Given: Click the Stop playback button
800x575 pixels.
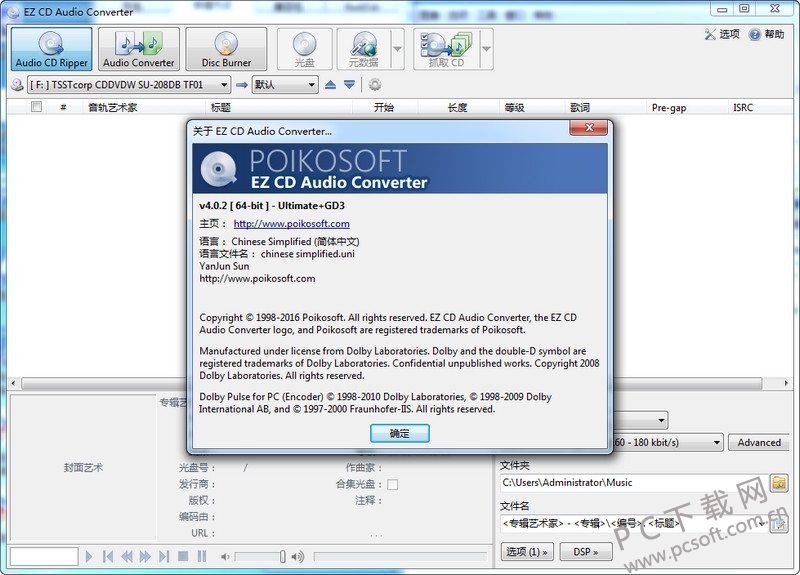Looking at the screenshot, I should pyautogui.click(x=183, y=556).
